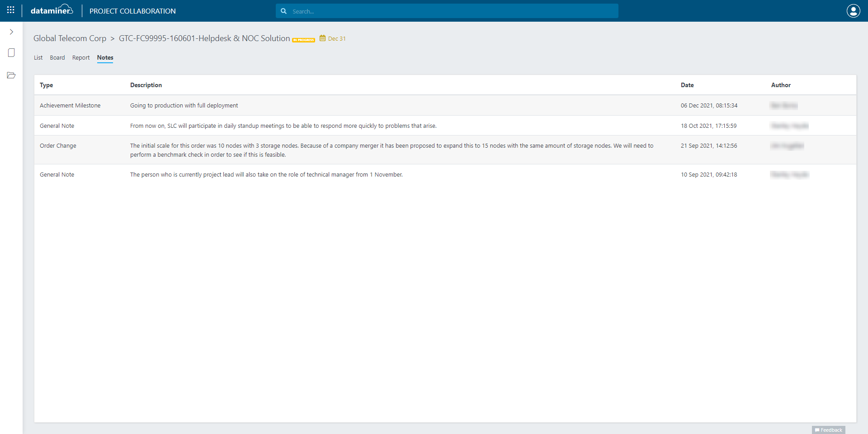Open the apps grid menu icon
The width and height of the screenshot is (868, 434).
pos(11,10)
